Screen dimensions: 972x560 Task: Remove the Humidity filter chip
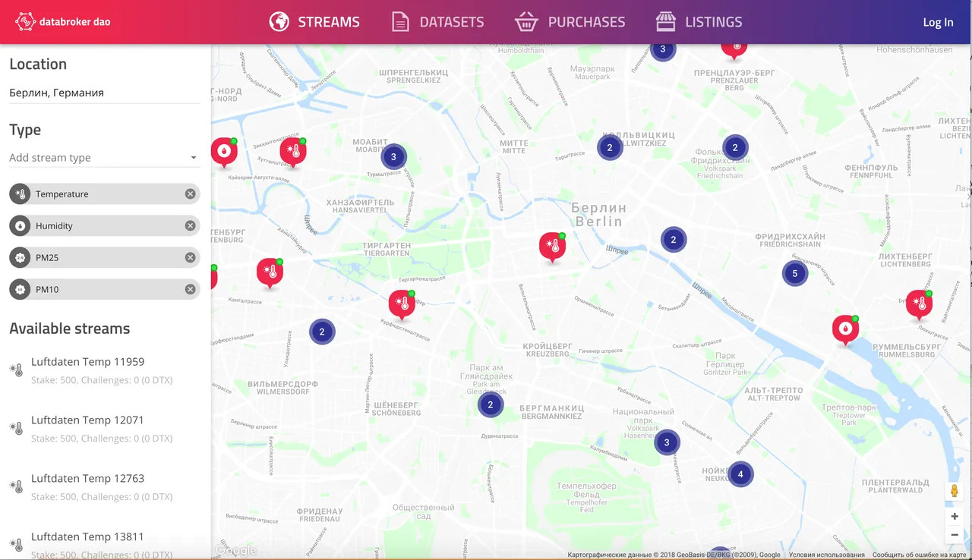(x=191, y=226)
